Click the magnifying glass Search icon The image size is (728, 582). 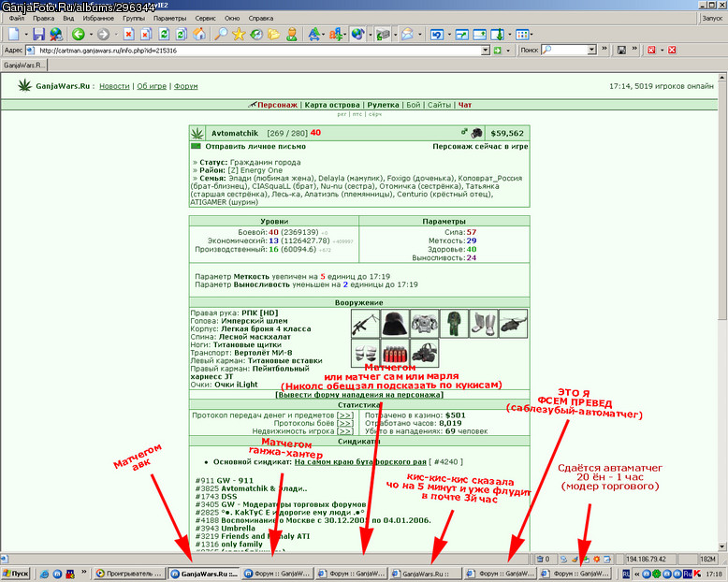click(x=221, y=35)
